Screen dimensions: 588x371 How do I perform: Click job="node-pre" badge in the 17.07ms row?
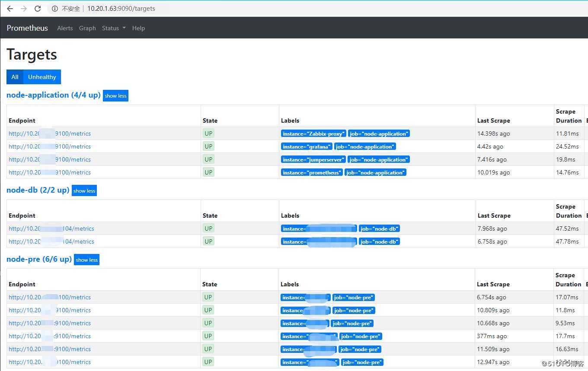coord(354,298)
